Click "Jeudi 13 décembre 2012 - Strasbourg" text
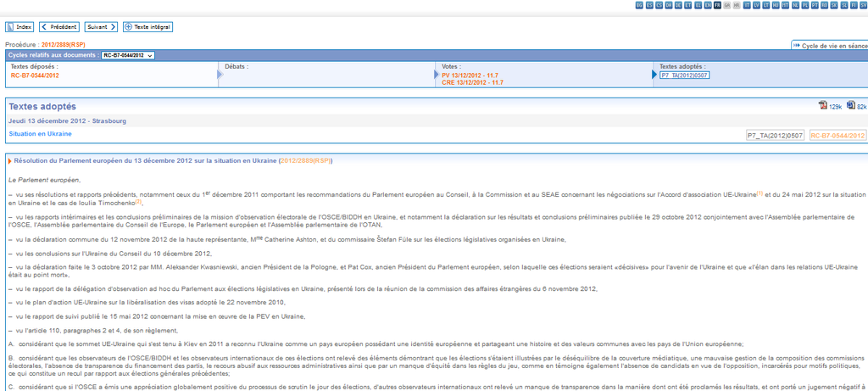This screenshot has width=868, height=391. pyautogui.click(x=68, y=120)
